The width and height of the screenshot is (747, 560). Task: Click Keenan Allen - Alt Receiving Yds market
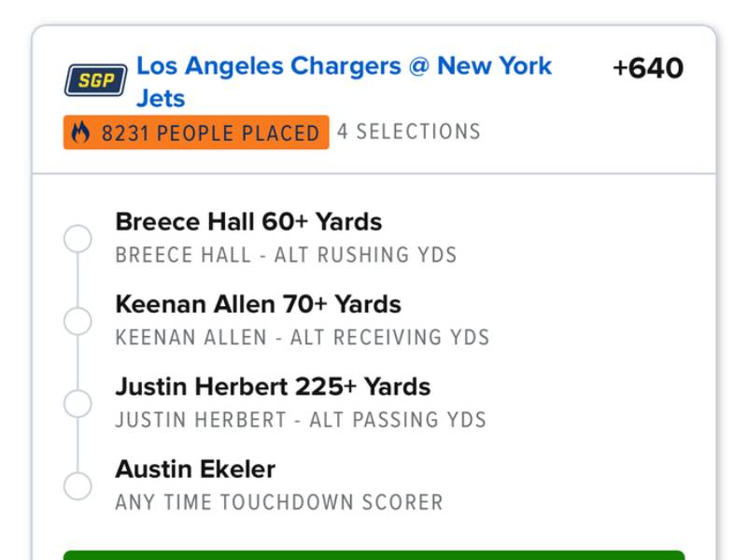point(302,337)
